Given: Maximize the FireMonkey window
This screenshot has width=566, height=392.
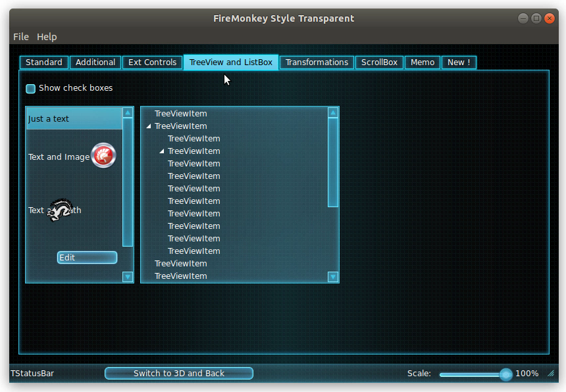Looking at the screenshot, I should pyautogui.click(x=536, y=18).
